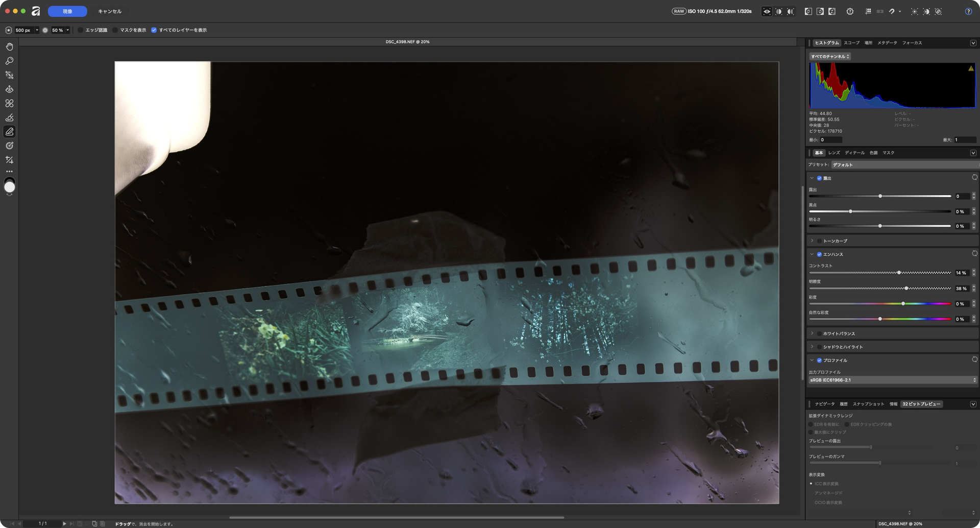Open the スコープ tab
This screenshot has height=528, width=980.
click(x=851, y=43)
